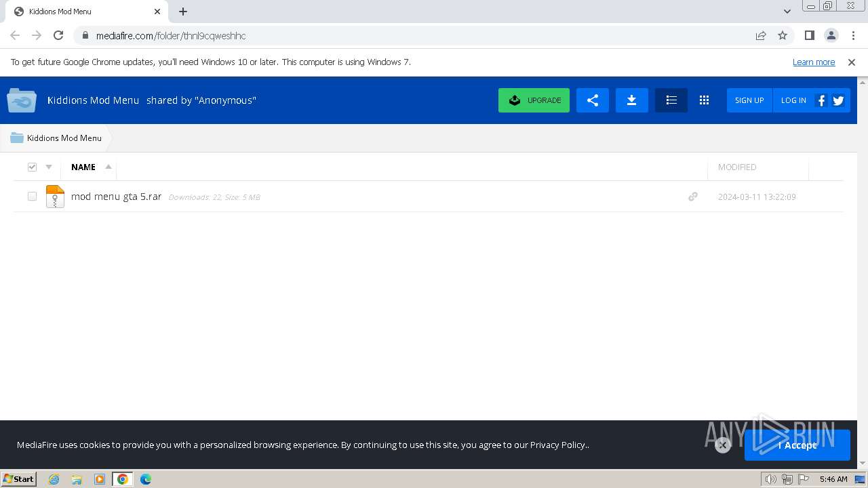Click the MediaFire folder logo icon
This screenshot has height=488, width=868.
[22, 100]
